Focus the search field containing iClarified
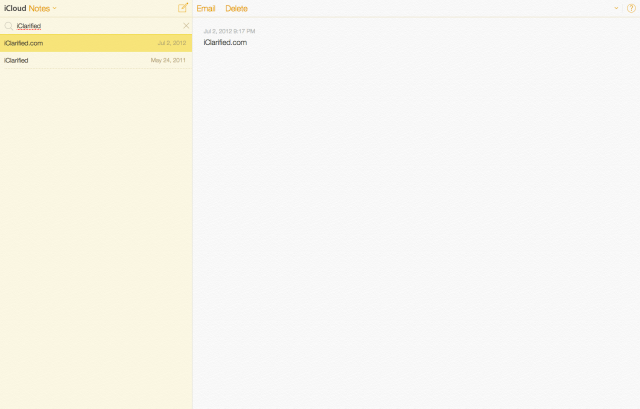The image size is (640, 409). pyautogui.click(x=90, y=25)
